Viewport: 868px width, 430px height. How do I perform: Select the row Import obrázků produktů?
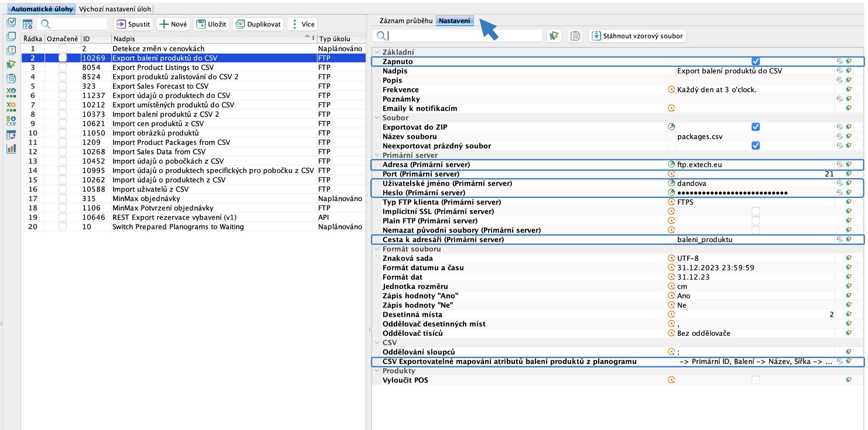[x=193, y=133]
